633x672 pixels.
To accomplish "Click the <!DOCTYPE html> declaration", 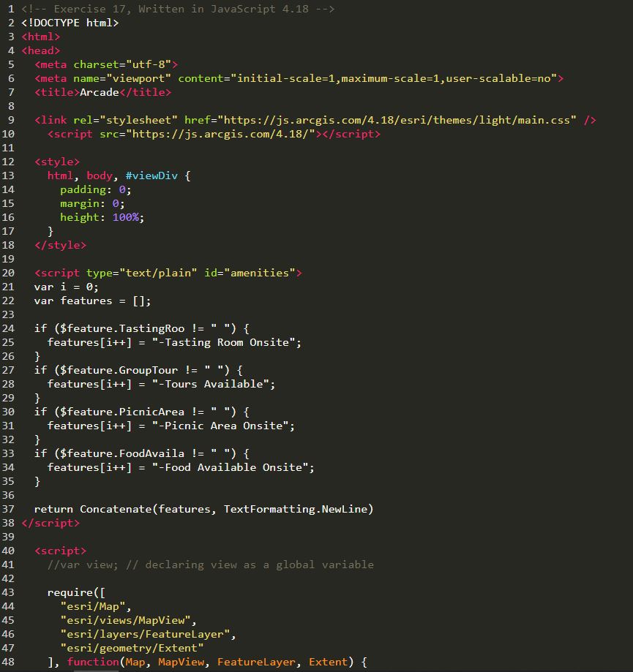I will 70,23.
